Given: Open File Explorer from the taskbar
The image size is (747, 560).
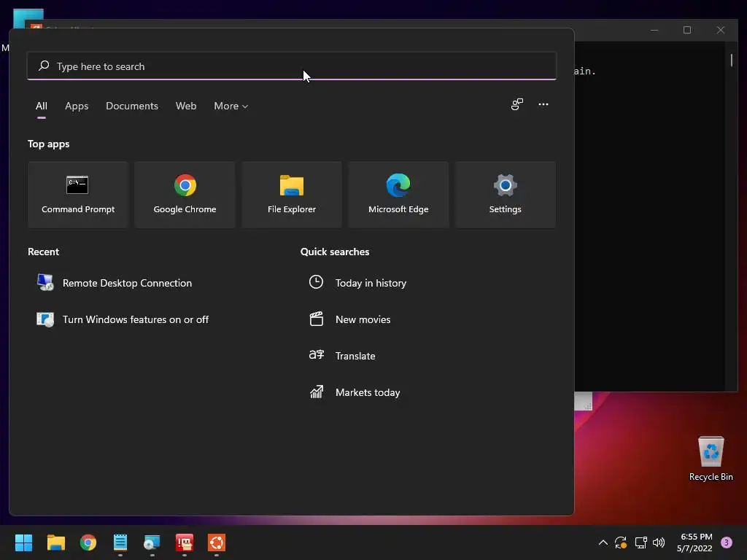Looking at the screenshot, I should coord(55,542).
